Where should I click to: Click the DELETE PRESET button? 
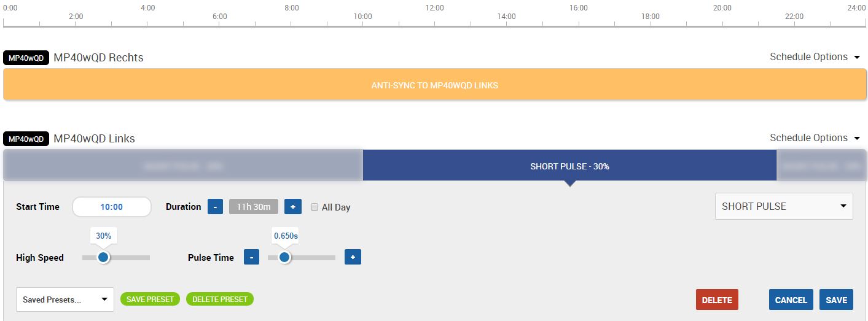(x=219, y=300)
